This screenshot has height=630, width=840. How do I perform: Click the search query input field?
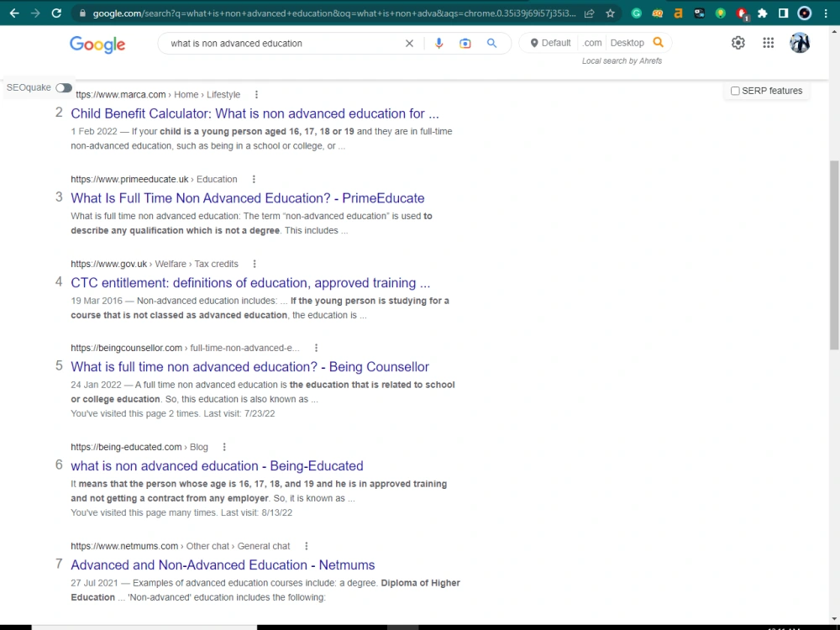[x=284, y=44]
